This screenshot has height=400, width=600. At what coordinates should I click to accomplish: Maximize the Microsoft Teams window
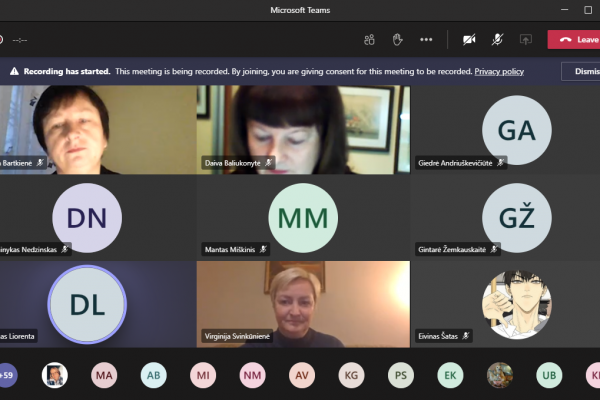(x=588, y=10)
